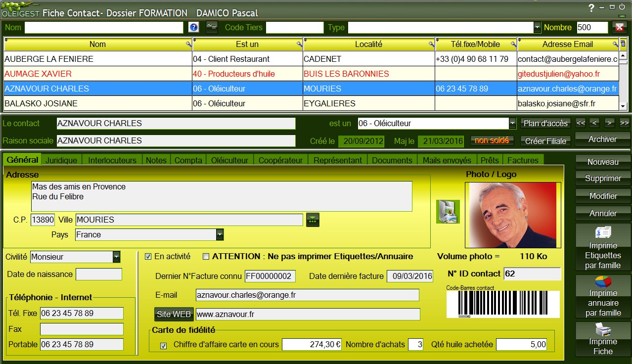Open the Pays dropdown showing France

pos(220,234)
